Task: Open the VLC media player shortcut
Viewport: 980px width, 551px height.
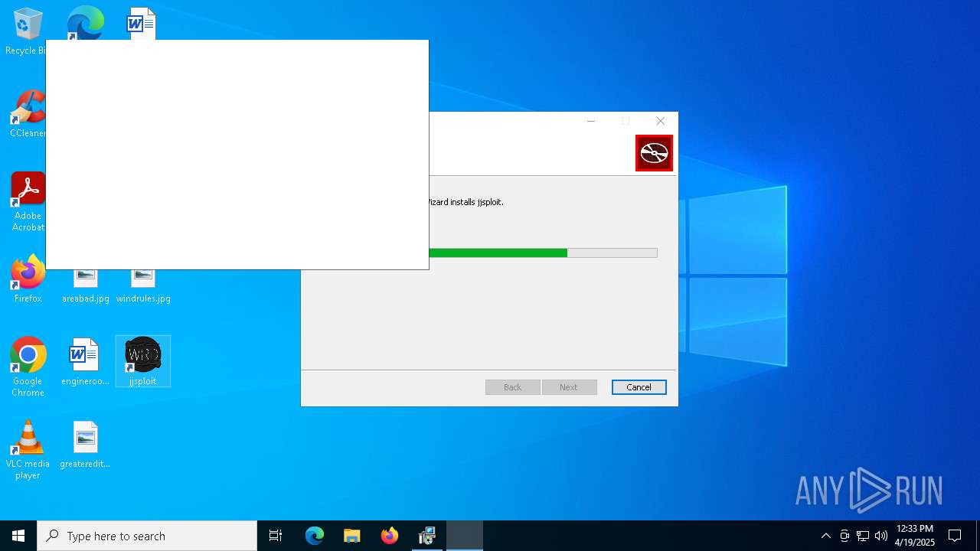Action: 28,450
